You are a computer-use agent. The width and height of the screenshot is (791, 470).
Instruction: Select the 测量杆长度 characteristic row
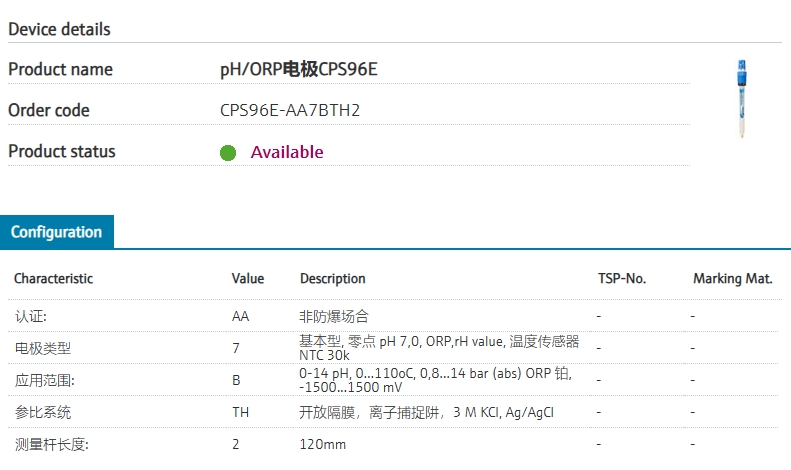pyautogui.click(x=395, y=444)
